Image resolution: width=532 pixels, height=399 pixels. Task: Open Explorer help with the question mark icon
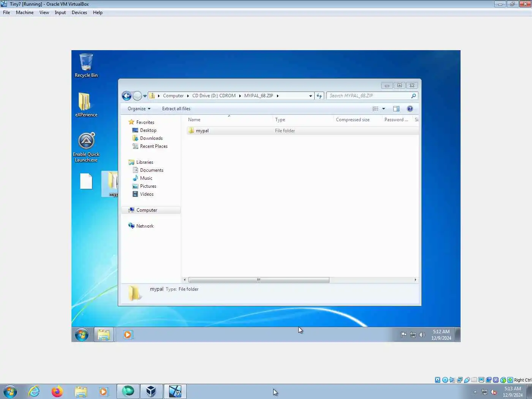[x=410, y=109]
